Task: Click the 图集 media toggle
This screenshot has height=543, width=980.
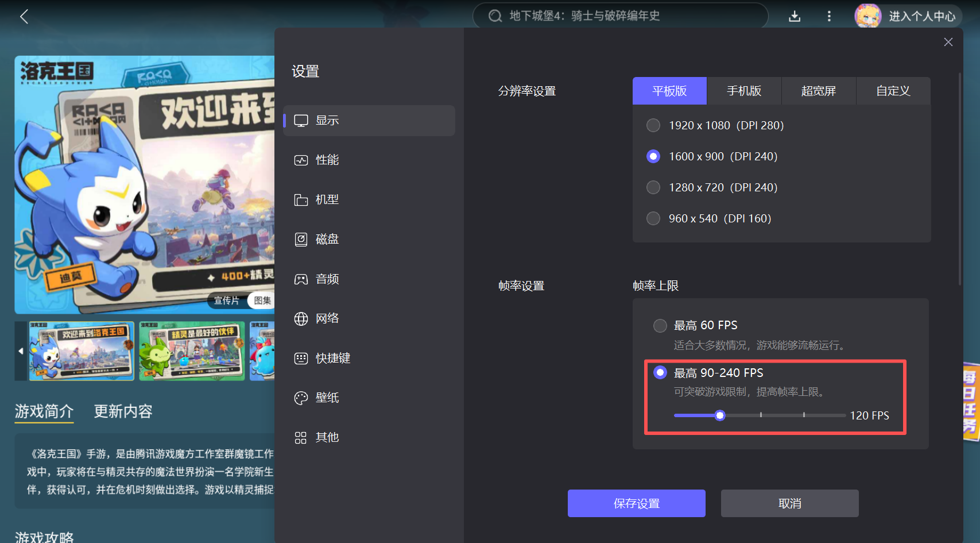Action: 262,301
